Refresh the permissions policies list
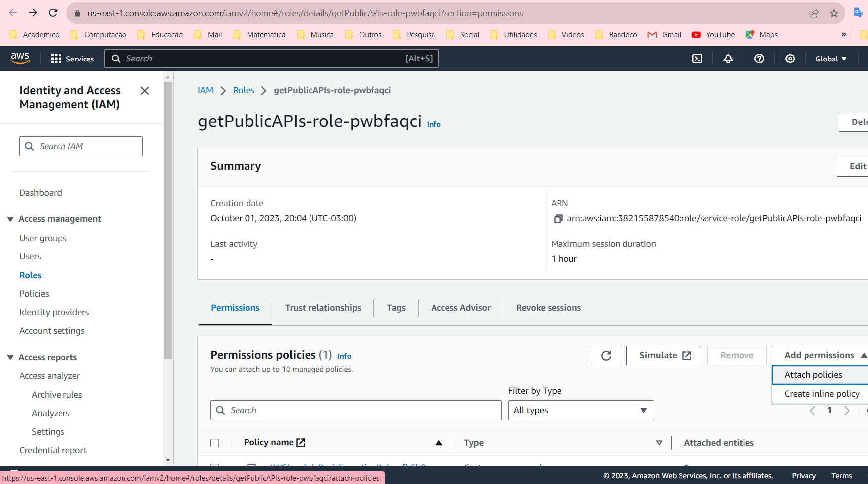The image size is (868, 484). (606, 356)
